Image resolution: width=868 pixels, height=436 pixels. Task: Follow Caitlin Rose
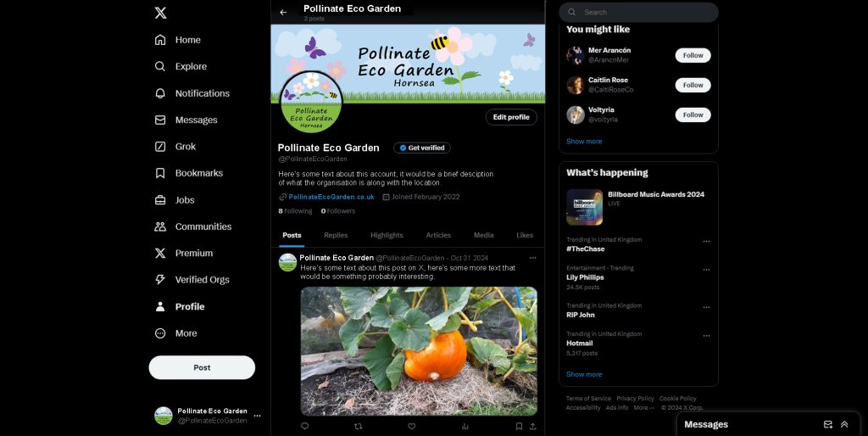click(693, 85)
